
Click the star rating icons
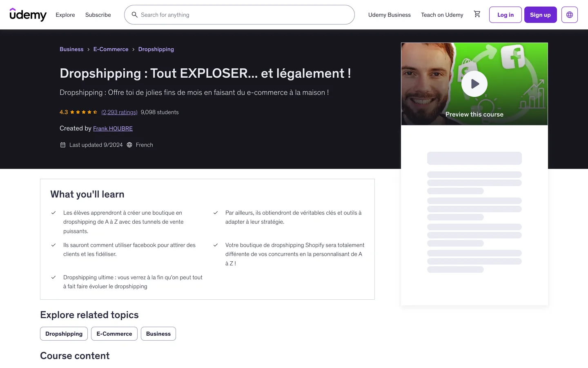coord(84,112)
